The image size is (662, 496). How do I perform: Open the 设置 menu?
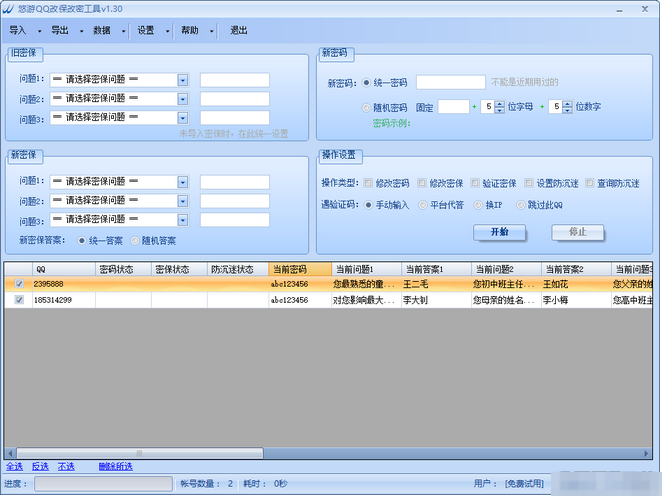(146, 30)
